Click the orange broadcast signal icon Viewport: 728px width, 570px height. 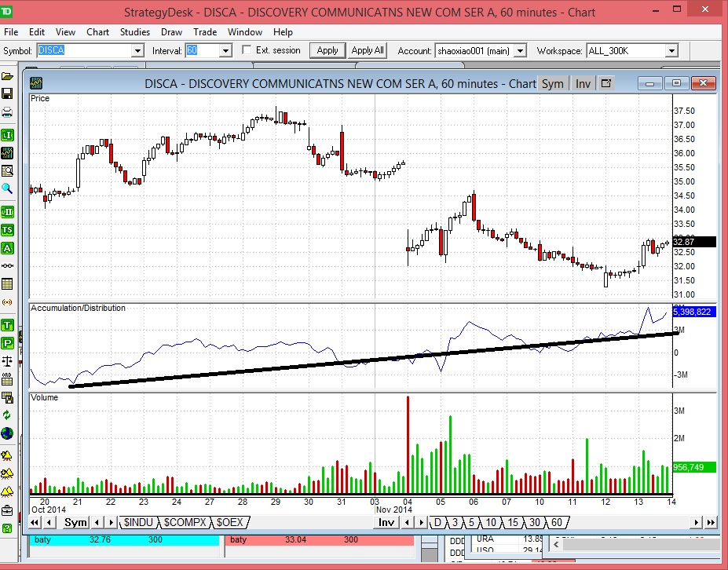[7, 302]
